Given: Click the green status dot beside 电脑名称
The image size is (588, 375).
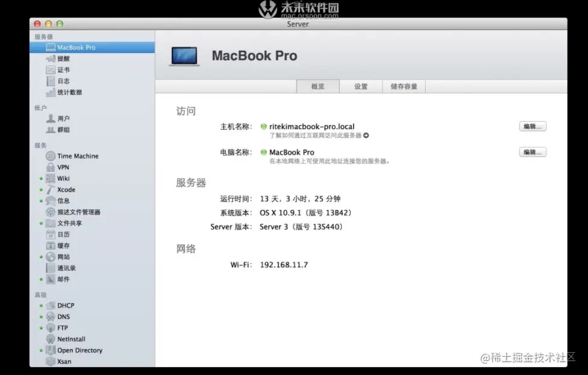Looking at the screenshot, I should [x=264, y=152].
